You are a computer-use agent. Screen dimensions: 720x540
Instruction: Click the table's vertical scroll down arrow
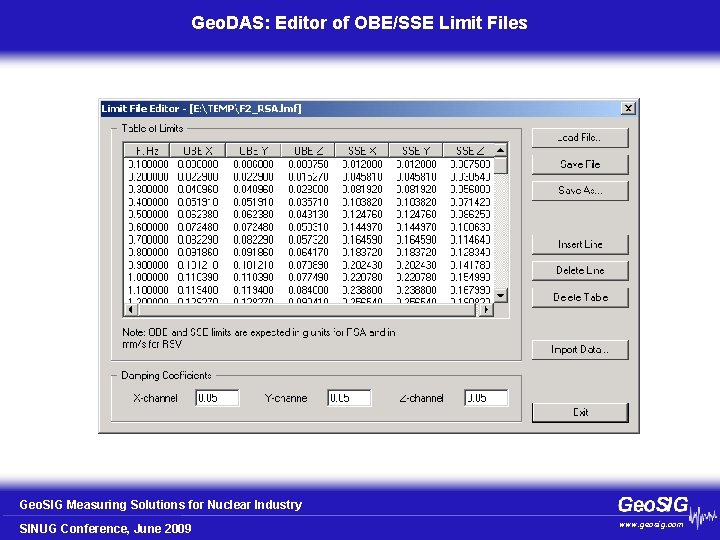click(x=501, y=296)
